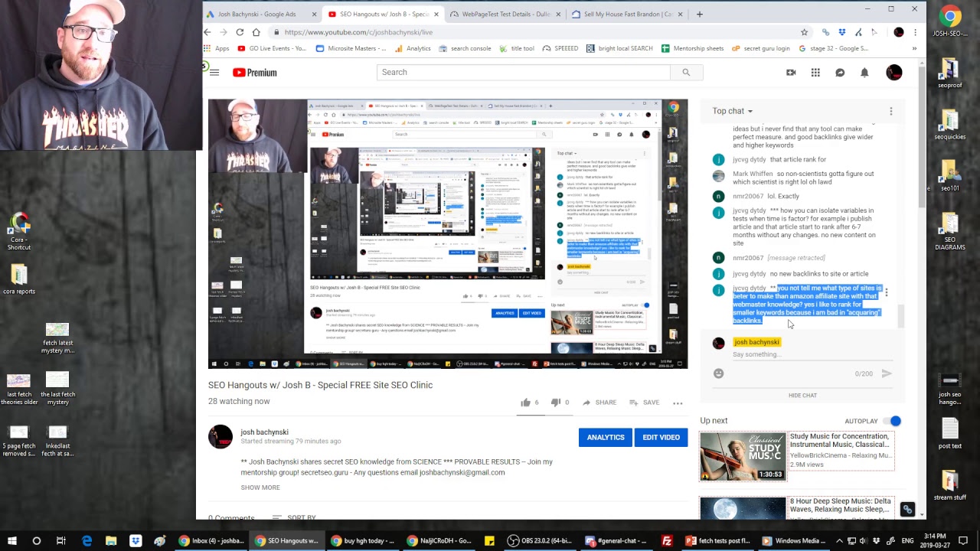Click the search magnifier button
The width and height of the screenshot is (980, 551).
point(686,72)
